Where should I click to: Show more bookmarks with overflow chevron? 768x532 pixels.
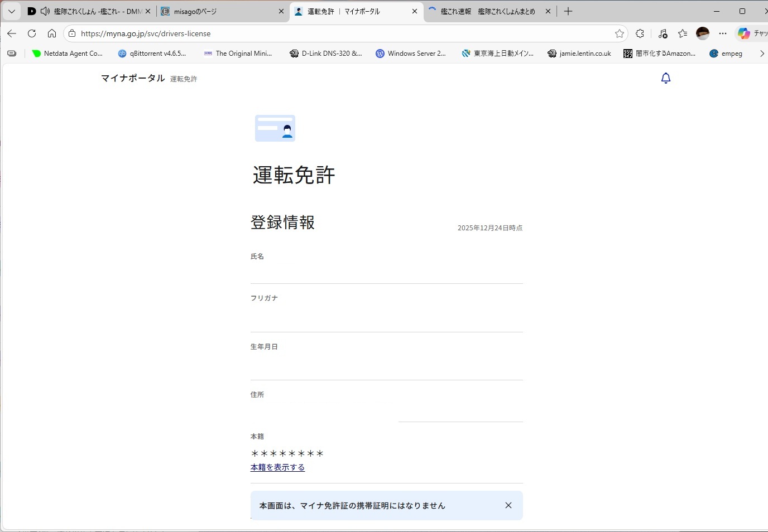coord(762,54)
